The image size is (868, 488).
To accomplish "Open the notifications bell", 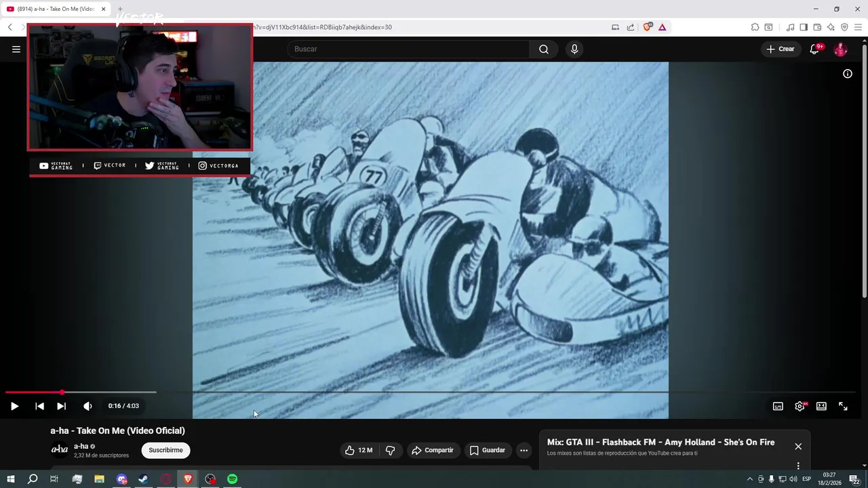I will click(x=816, y=49).
